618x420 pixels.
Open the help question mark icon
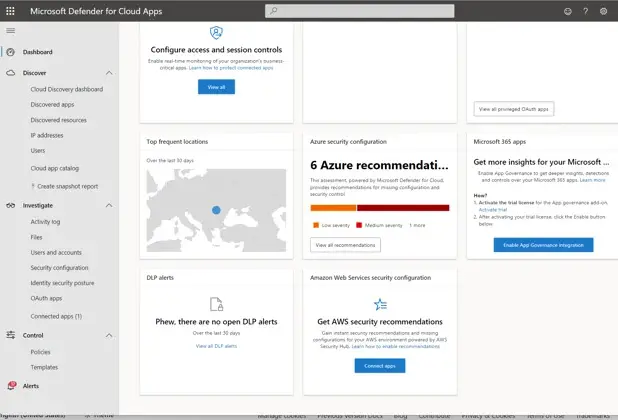586,11
